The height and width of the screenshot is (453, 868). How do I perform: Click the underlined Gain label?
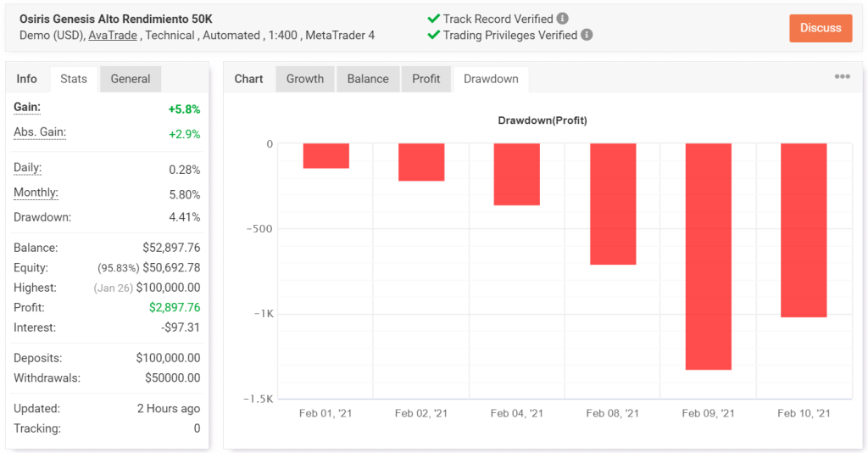tap(27, 107)
